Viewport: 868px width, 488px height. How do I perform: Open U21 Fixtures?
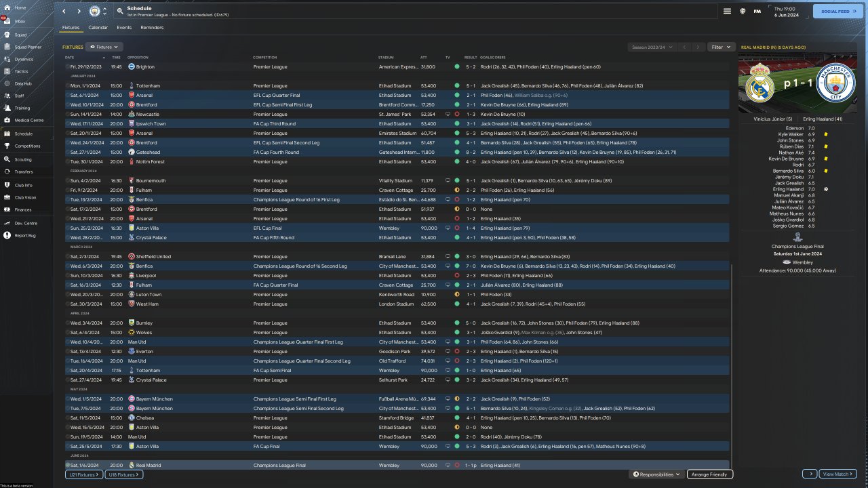pos(84,474)
